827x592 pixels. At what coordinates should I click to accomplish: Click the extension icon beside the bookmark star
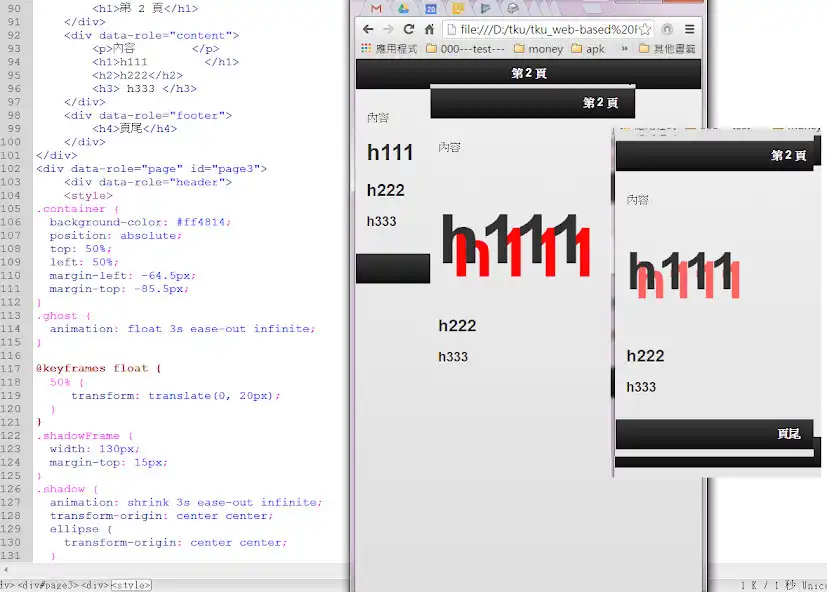[666, 29]
